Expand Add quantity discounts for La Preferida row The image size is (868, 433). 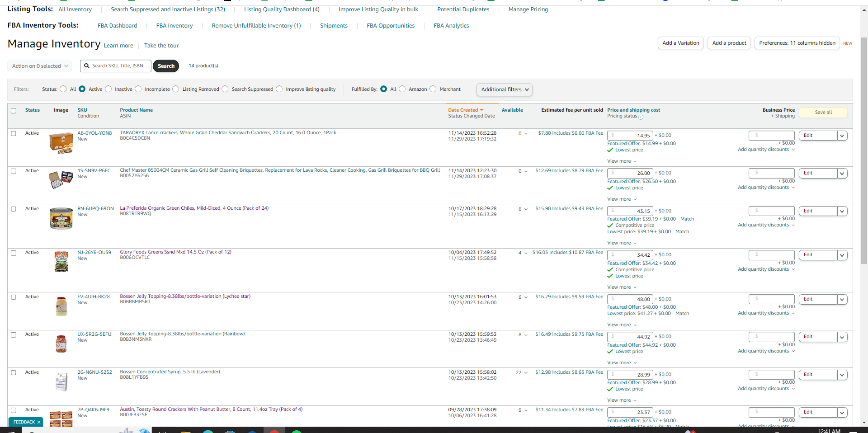coord(766,225)
